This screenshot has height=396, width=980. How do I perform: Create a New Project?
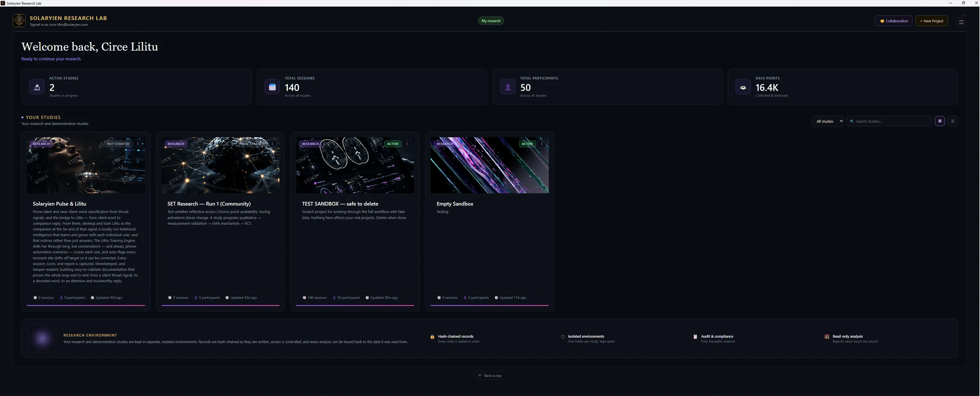click(x=931, y=21)
